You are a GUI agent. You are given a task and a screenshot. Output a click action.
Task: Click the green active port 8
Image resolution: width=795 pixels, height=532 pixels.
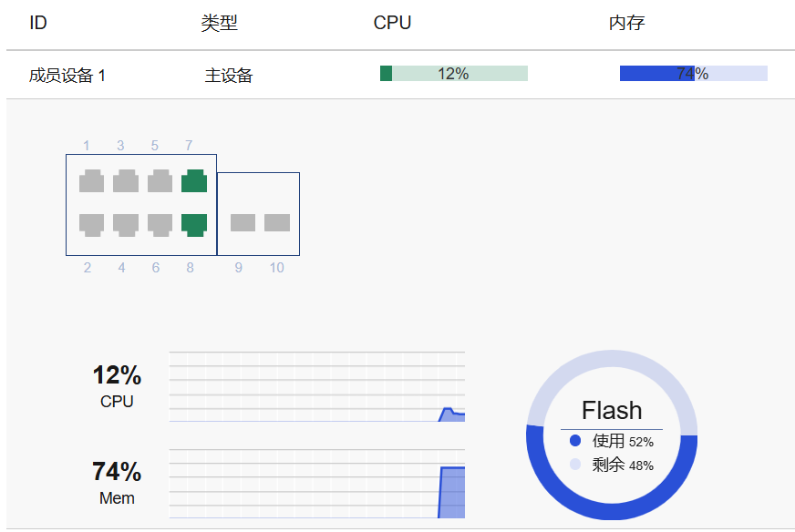[194, 224]
